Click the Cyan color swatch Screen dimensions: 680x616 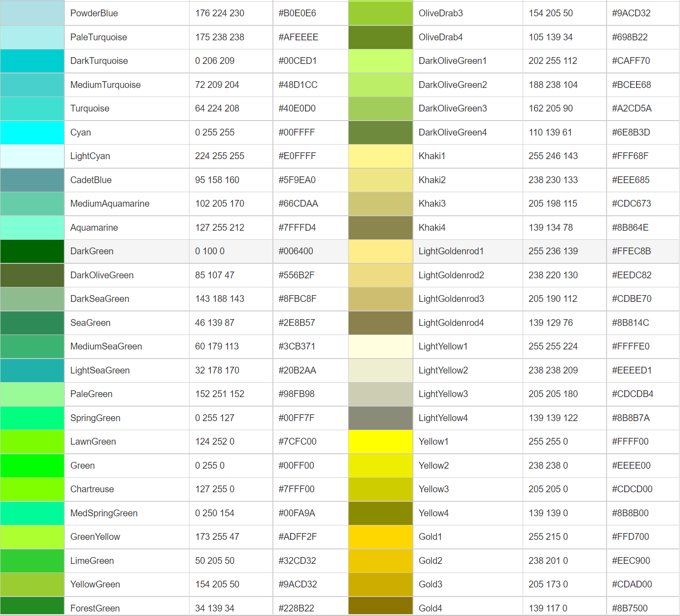32,132
